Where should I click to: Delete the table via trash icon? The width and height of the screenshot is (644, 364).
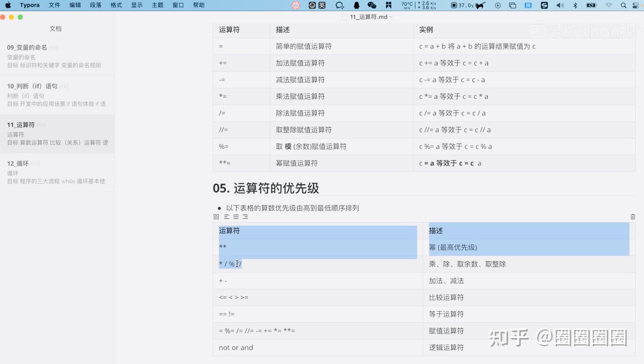coord(633,217)
